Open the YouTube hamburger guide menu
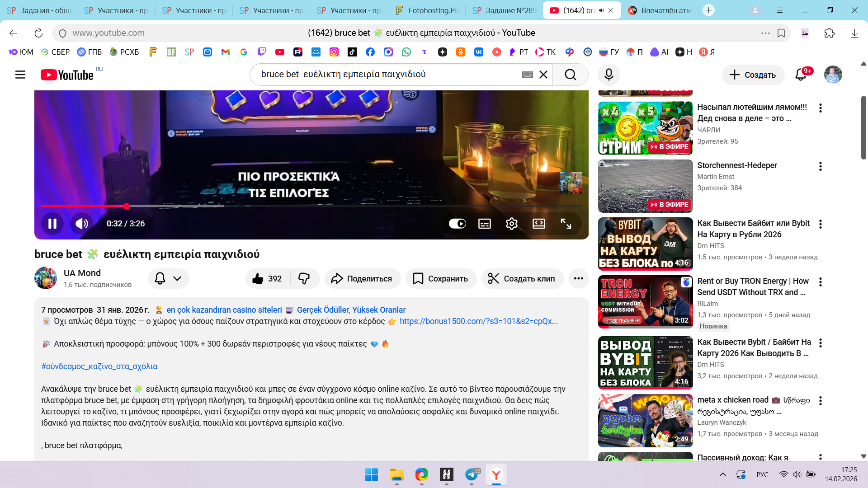This screenshot has width=868, height=488. click(x=20, y=75)
